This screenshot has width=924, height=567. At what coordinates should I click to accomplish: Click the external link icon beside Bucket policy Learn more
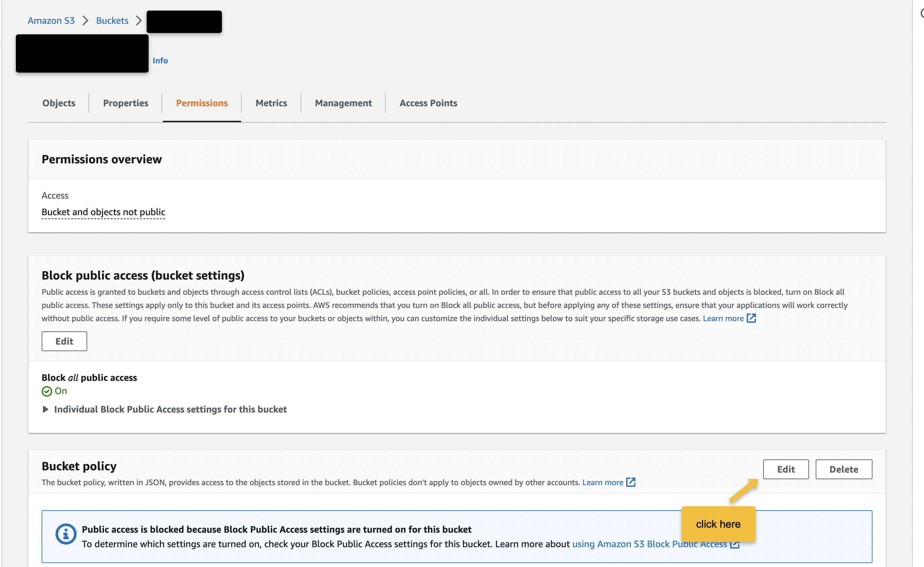point(631,482)
